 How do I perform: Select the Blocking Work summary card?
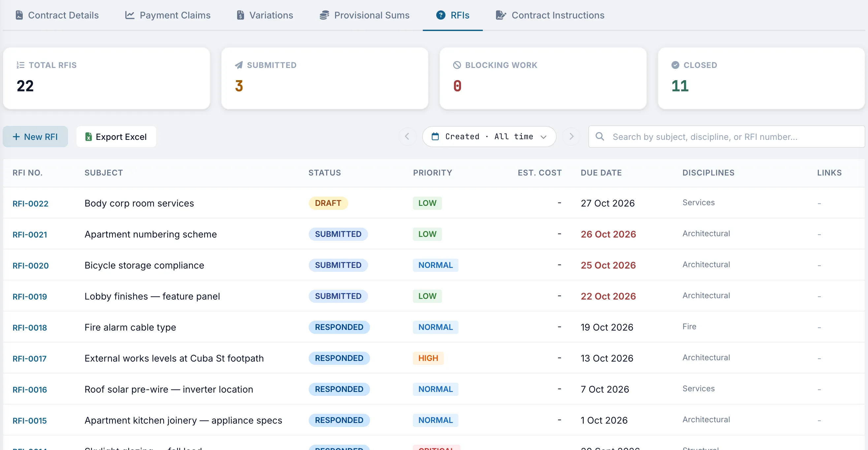coord(543,78)
